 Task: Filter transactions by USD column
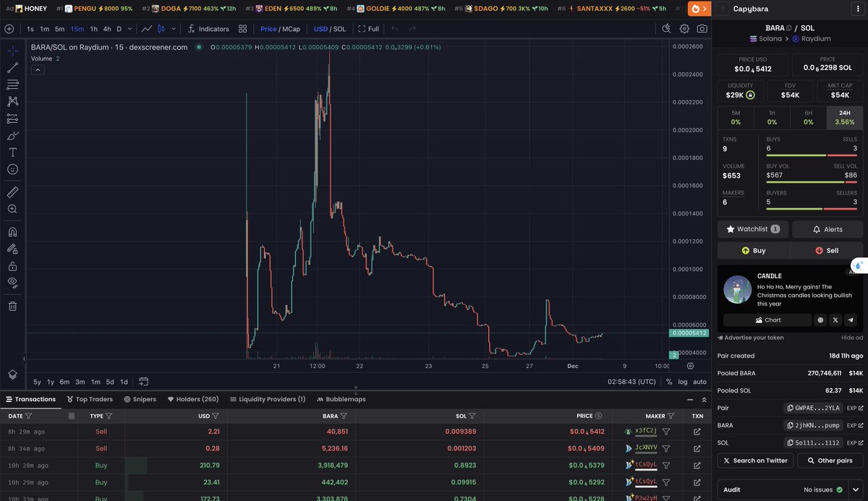[216, 416]
